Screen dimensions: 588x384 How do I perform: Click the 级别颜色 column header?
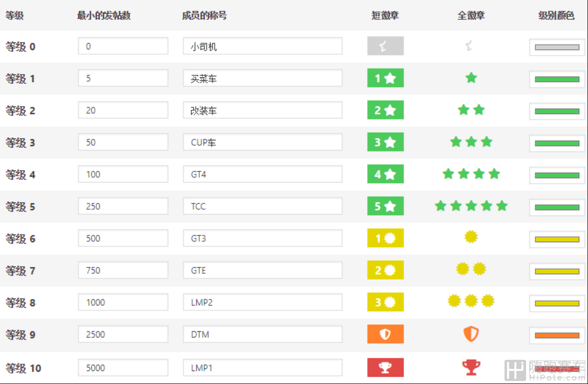556,16
